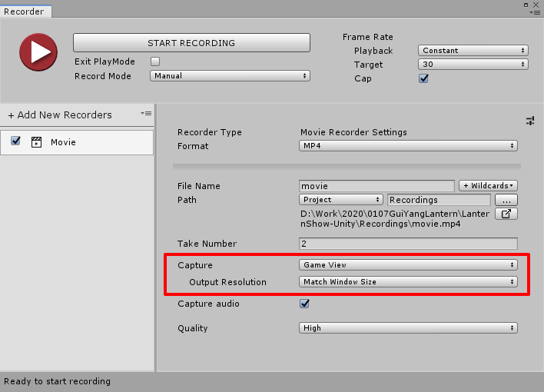544x392 pixels.
Task: Disable the Cap frame rate checkbox
Action: click(423, 78)
